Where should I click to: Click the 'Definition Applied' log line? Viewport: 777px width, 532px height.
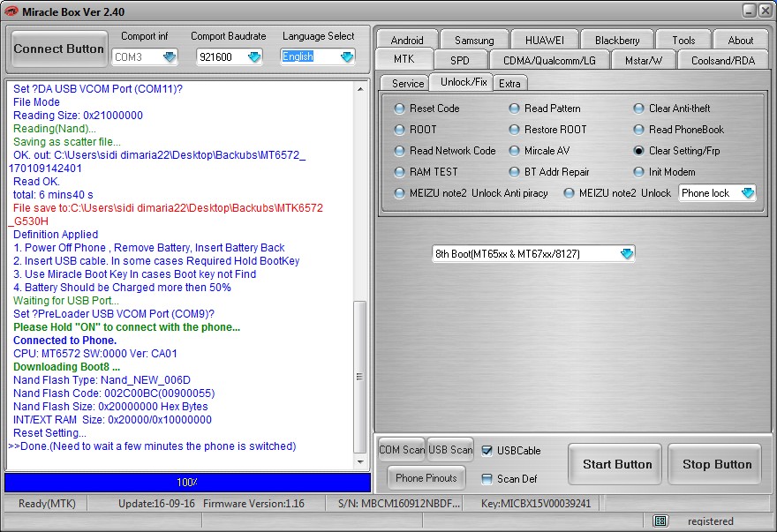click(x=56, y=235)
